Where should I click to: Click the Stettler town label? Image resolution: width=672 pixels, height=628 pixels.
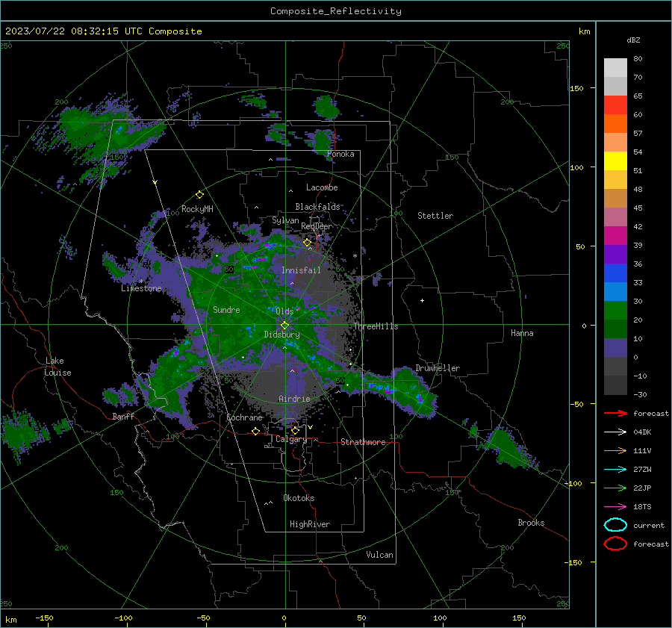pyautogui.click(x=435, y=216)
